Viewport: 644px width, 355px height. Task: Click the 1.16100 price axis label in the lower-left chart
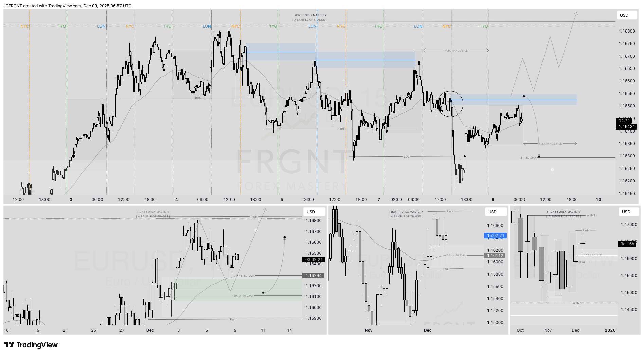tap(314, 297)
